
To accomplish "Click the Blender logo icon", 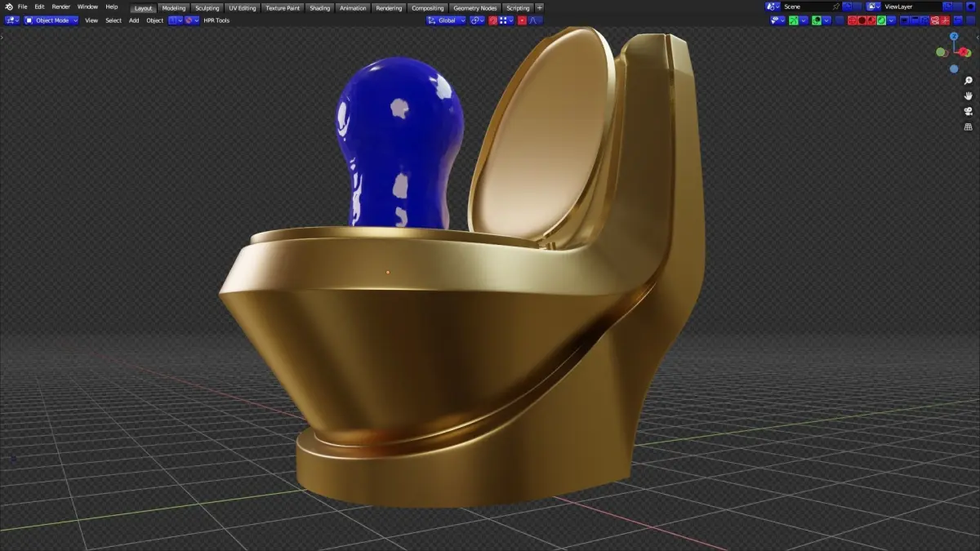I will pyautogui.click(x=9, y=7).
